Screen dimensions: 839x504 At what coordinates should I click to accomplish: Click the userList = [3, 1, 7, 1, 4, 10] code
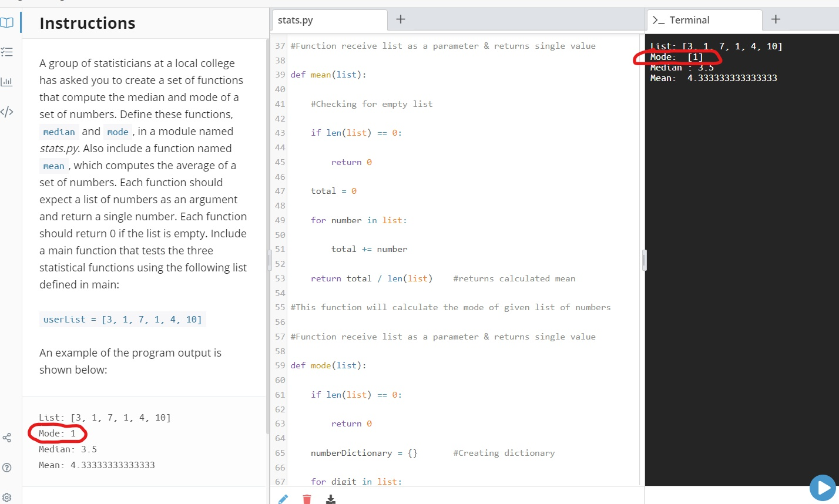point(122,320)
